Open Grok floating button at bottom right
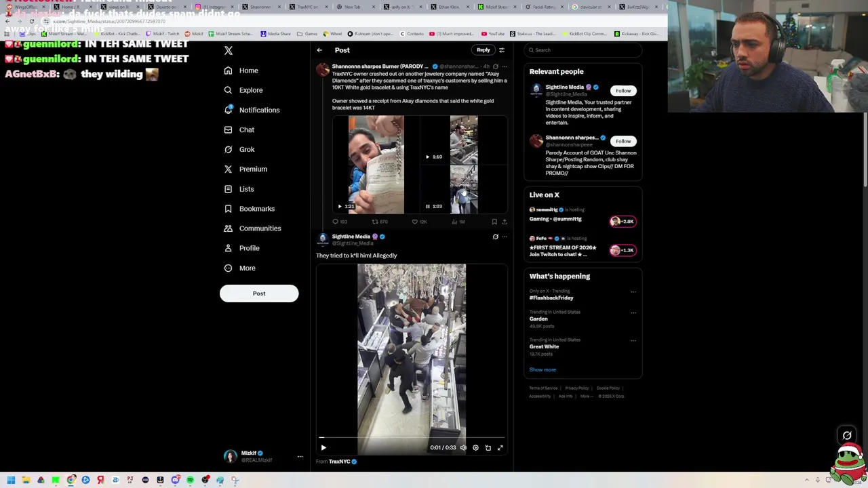868x488 pixels. pos(847,436)
